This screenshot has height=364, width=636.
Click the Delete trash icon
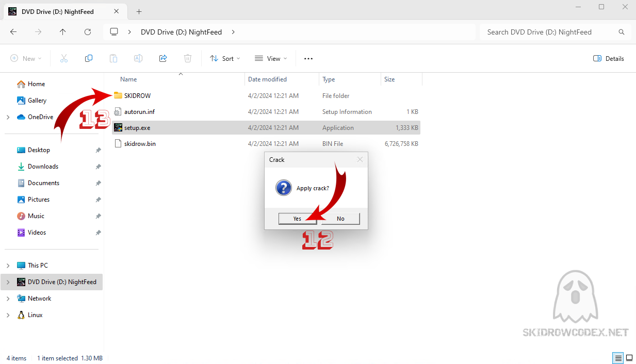point(188,58)
